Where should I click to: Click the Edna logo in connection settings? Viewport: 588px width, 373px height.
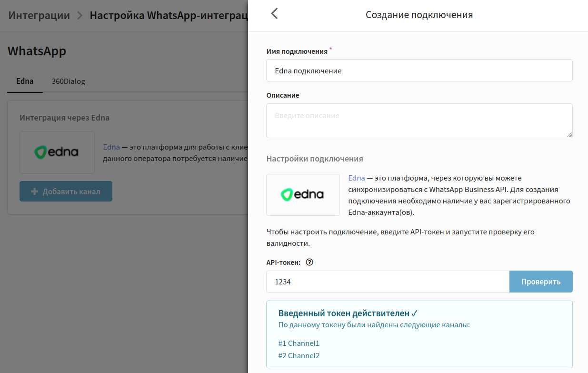click(x=303, y=194)
